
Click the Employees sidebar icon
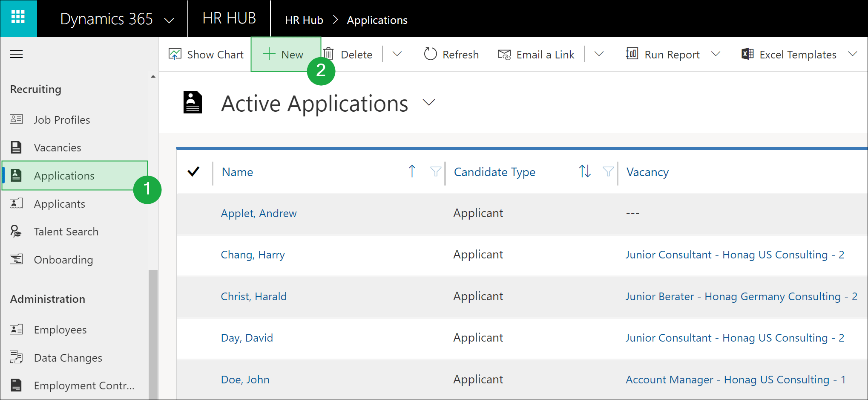tap(16, 329)
